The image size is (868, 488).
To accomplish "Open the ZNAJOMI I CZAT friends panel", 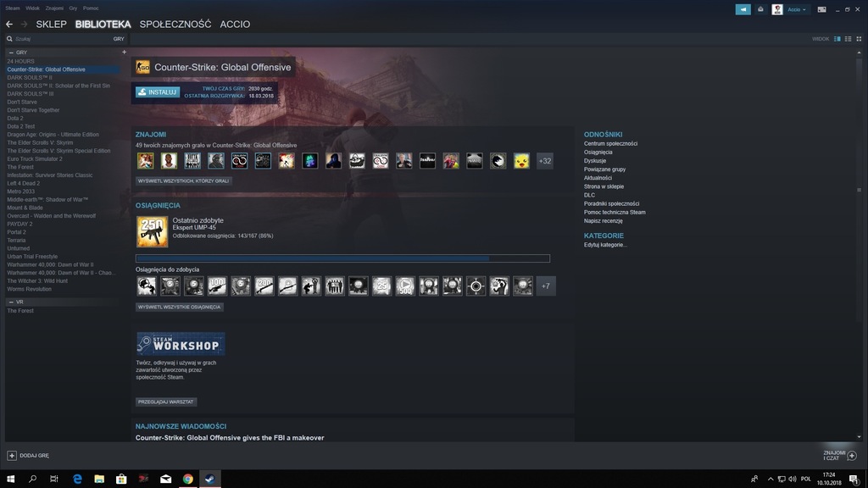I will click(840, 455).
